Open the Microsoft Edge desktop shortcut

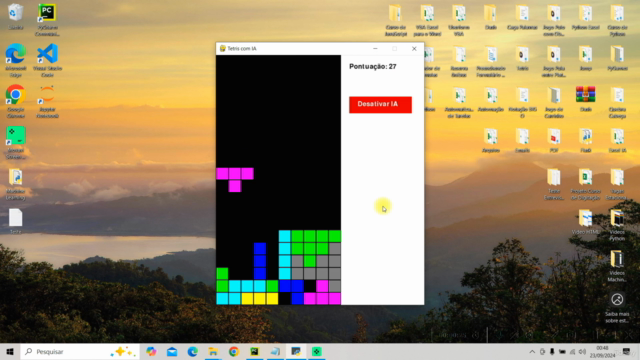coord(16,60)
